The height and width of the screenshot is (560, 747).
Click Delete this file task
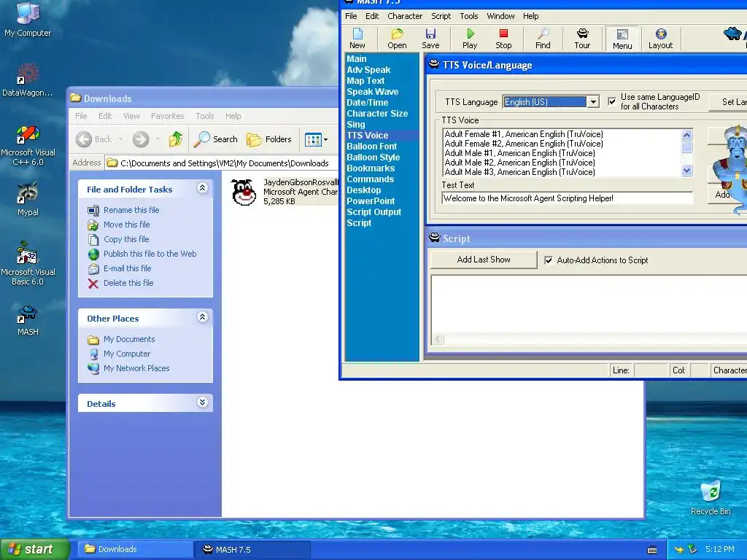(128, 283)
